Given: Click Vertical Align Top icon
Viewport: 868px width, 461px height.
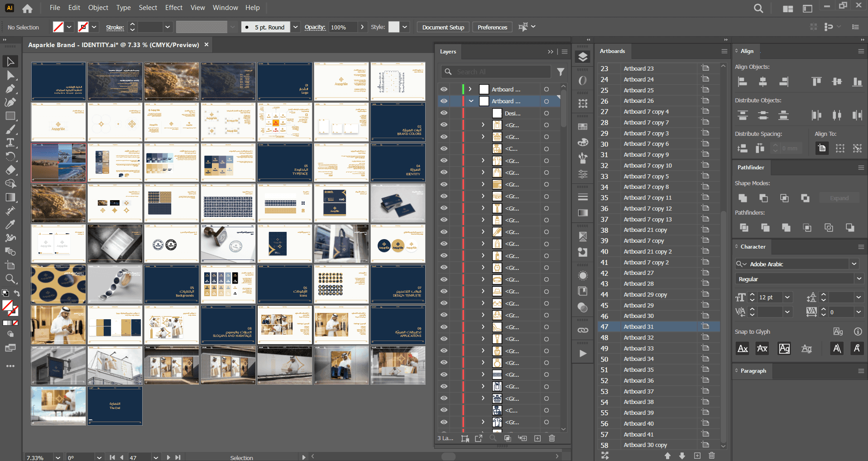Looking at the screenshot, I should click(816, 82).
